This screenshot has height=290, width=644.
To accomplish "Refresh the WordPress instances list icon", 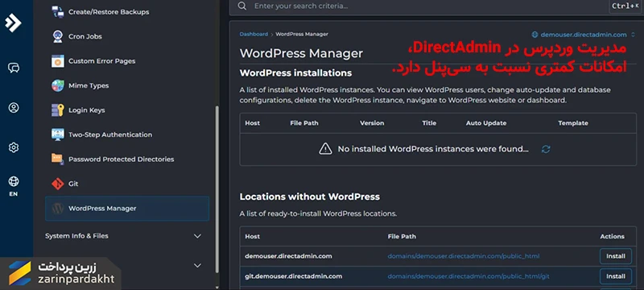I will [546, 149].
